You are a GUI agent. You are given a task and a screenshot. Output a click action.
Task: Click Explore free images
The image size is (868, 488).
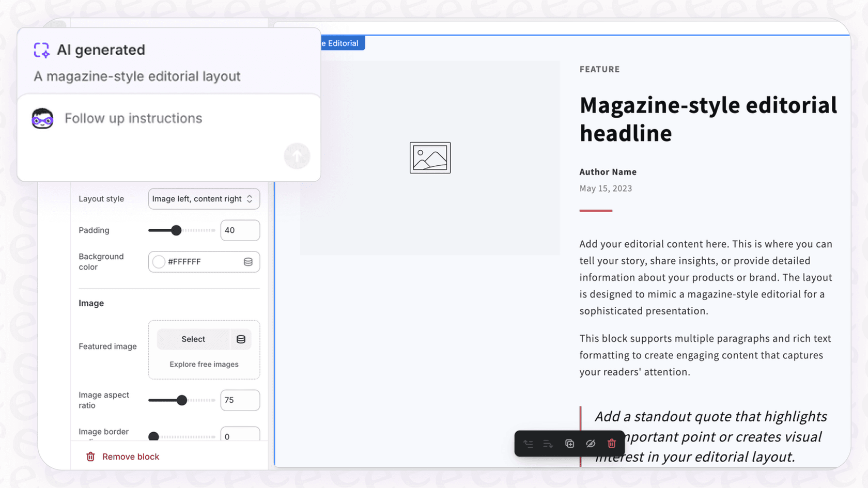coord(204,364)
